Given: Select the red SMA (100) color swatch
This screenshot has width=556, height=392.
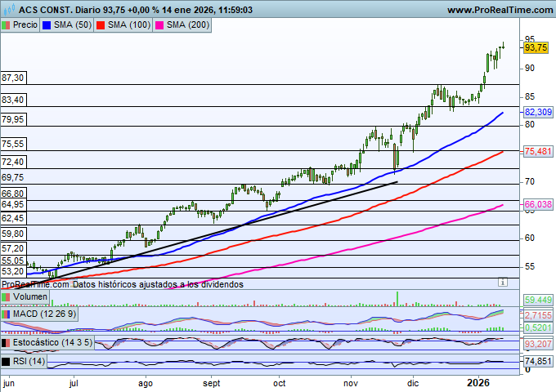Looking at the screenshot, I should point(101,25).
